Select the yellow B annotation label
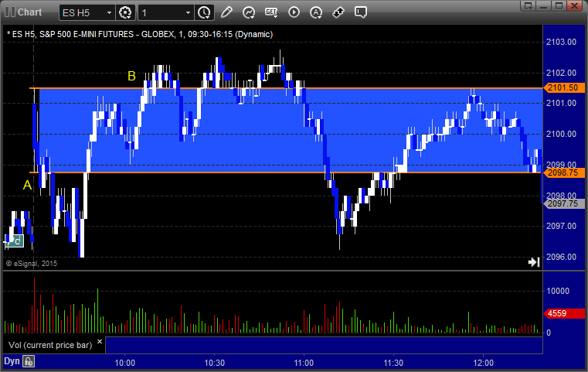Image resolution: width=588 pixels, height=372 pixels. point(131,77)
